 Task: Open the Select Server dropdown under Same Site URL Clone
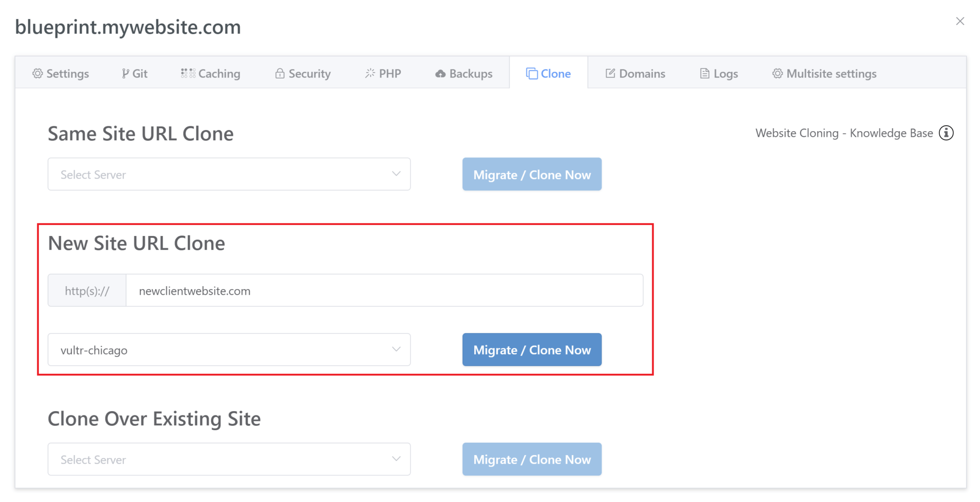pyautogui.click(x=229, y=174)
